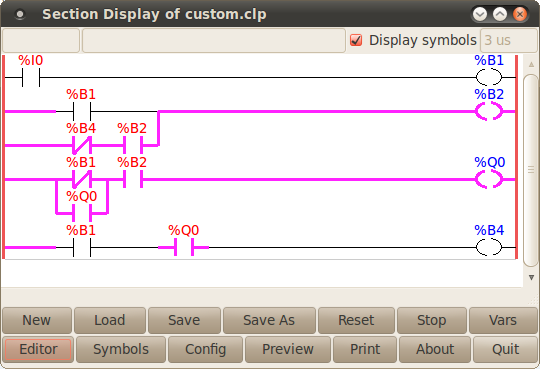Click the %Q0 contact on the last rung
Viewport: 540px width, 369px height.
[184, 247]
